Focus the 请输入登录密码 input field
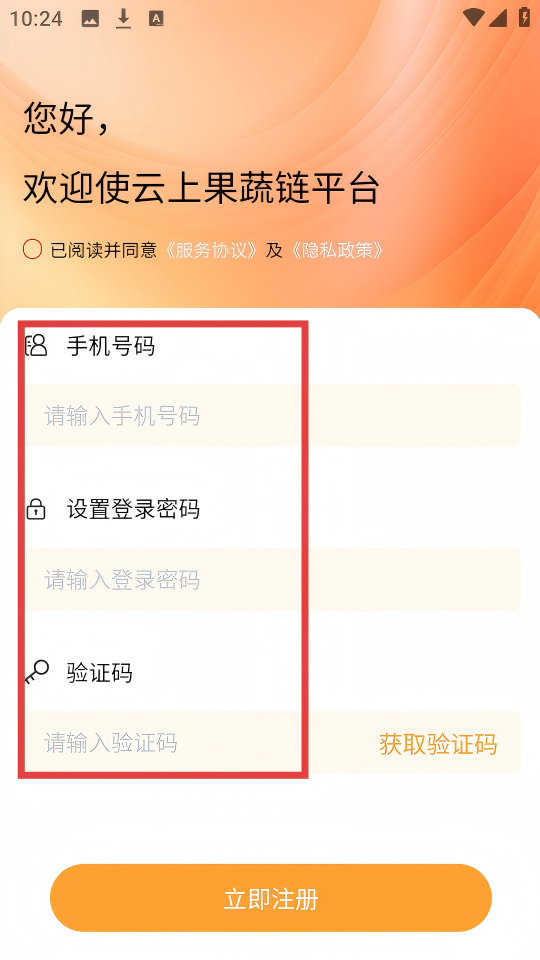Image resolution: width=540 pixels, height=960 pixels. pyautogui.click(x=272, y=579)
